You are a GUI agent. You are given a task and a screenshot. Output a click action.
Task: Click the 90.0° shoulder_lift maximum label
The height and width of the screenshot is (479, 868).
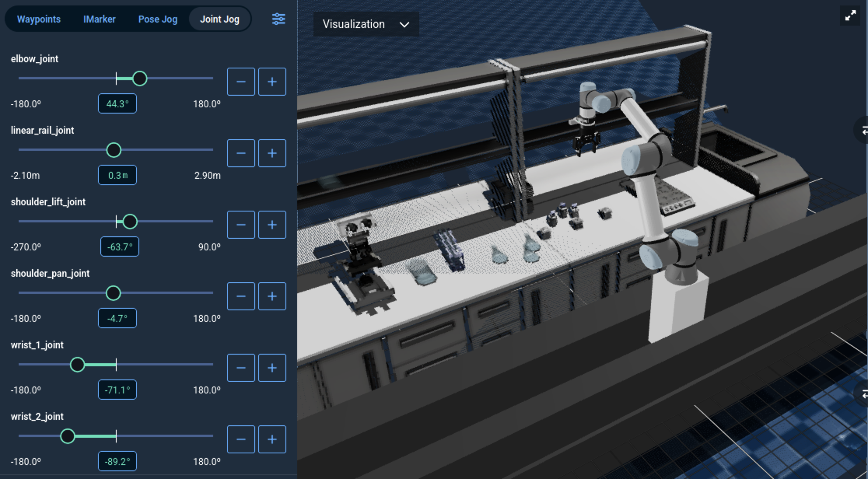(209, 247)
